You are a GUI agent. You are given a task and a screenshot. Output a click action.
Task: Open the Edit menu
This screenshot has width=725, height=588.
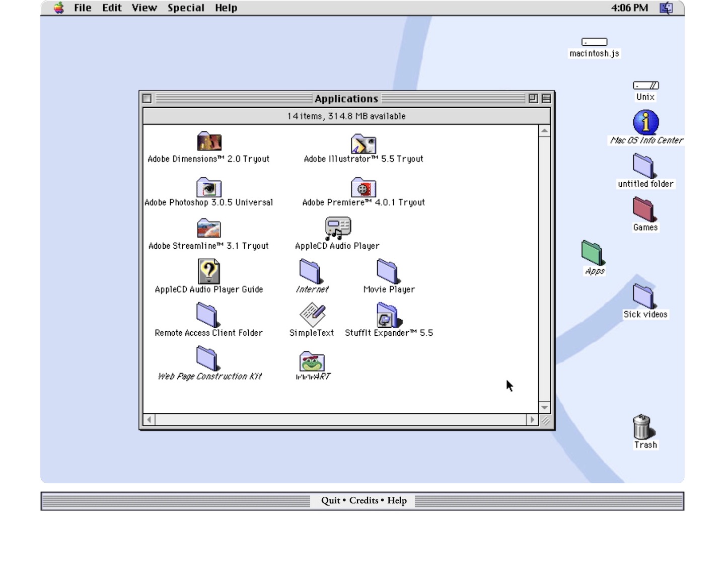click(112, 8)
